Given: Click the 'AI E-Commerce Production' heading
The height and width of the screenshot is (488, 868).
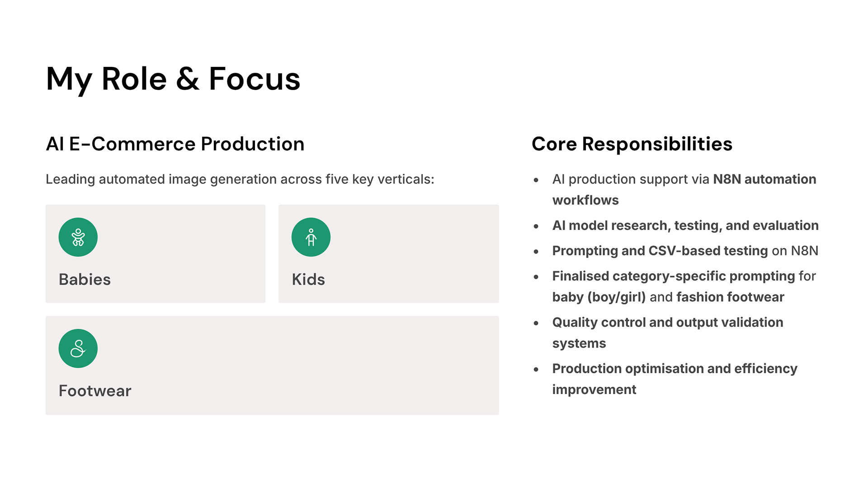Looking at the screenshot, I should tap(175, 144).
